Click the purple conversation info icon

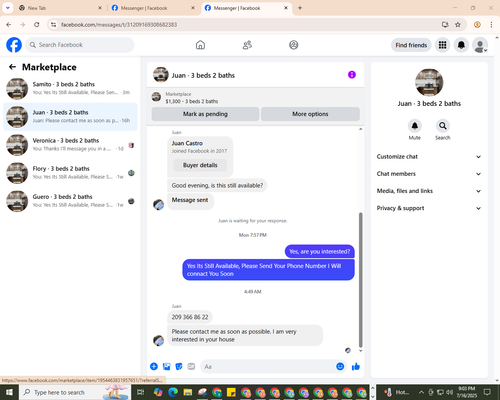click(352, 75)
